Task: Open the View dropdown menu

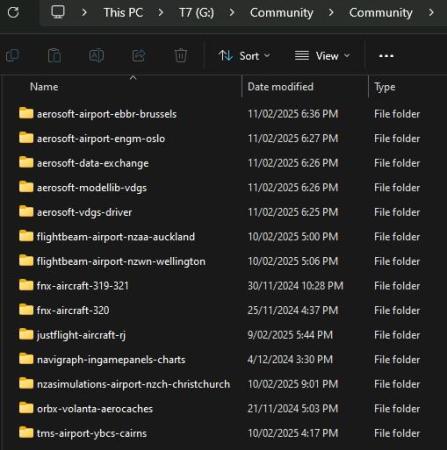Action: (x=322, y=56)
